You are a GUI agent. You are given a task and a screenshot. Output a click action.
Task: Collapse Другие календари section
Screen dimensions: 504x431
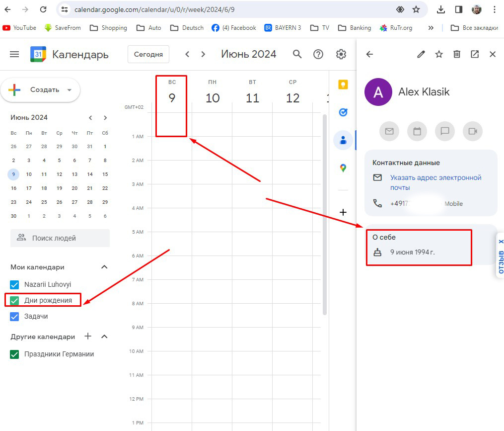[x=104, y=337]
